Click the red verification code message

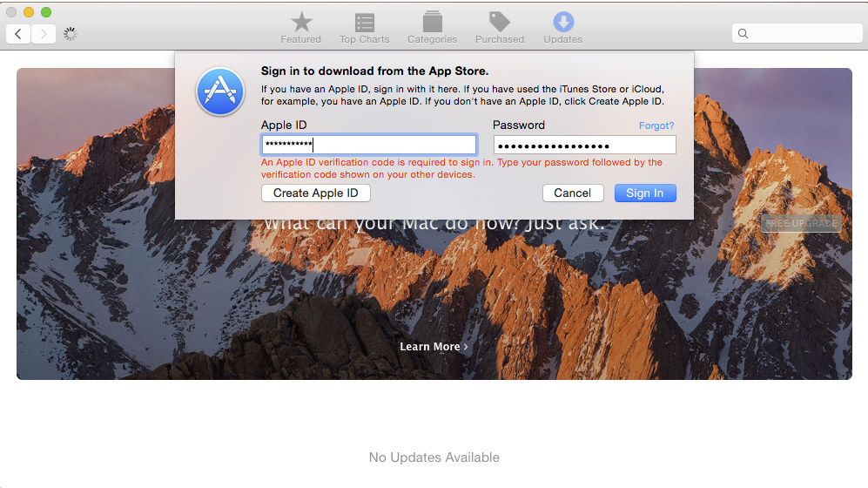coord(461,168)
